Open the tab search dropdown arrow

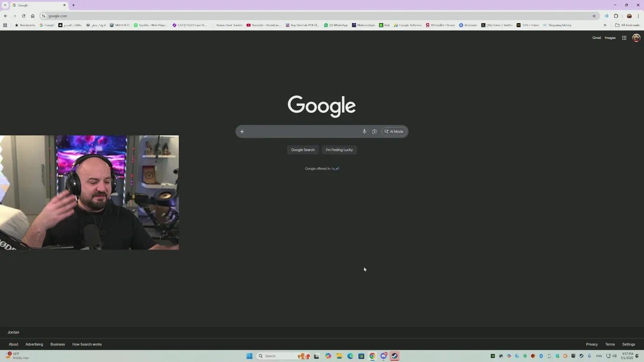click(x=5, y=5)
